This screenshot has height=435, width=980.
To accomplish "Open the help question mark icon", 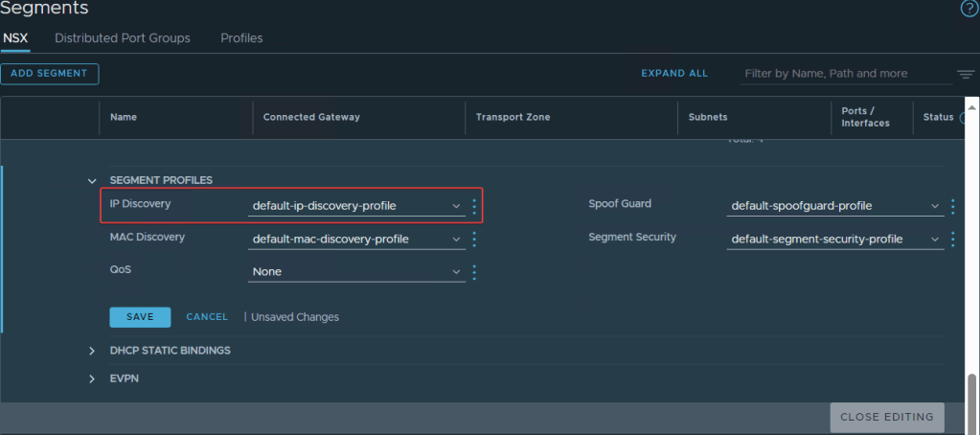I will 969,9.
